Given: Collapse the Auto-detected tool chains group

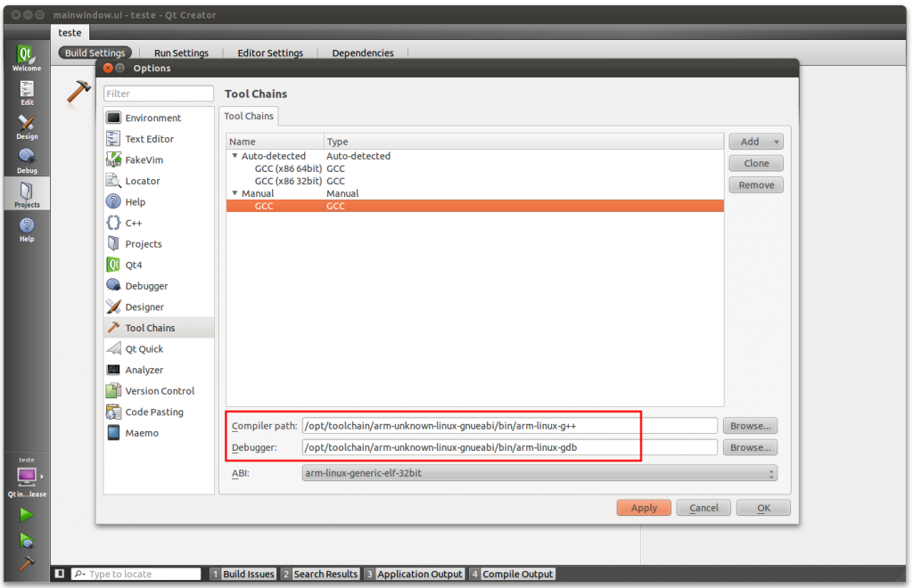Looking at the screenshot, I should 234,156.
